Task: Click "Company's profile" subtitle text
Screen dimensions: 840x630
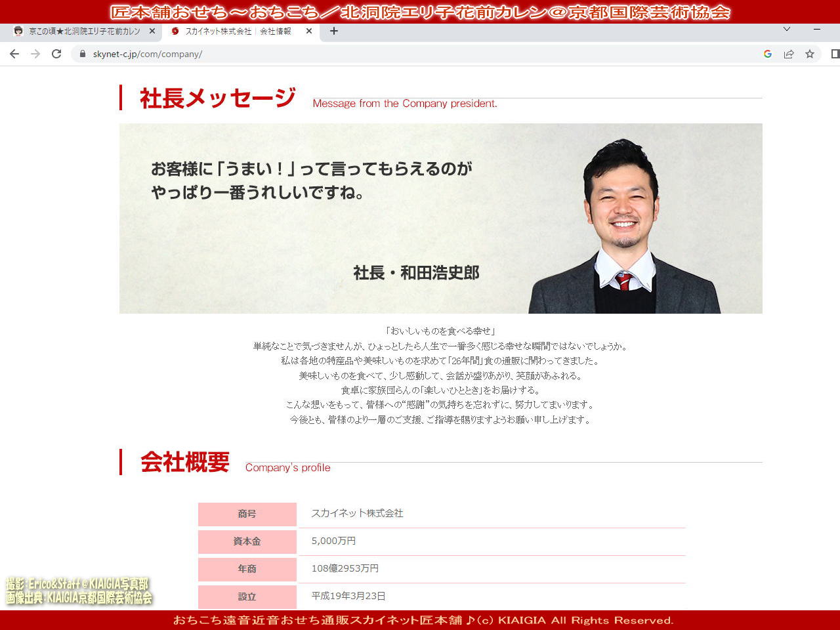Action: pos(287,467)
